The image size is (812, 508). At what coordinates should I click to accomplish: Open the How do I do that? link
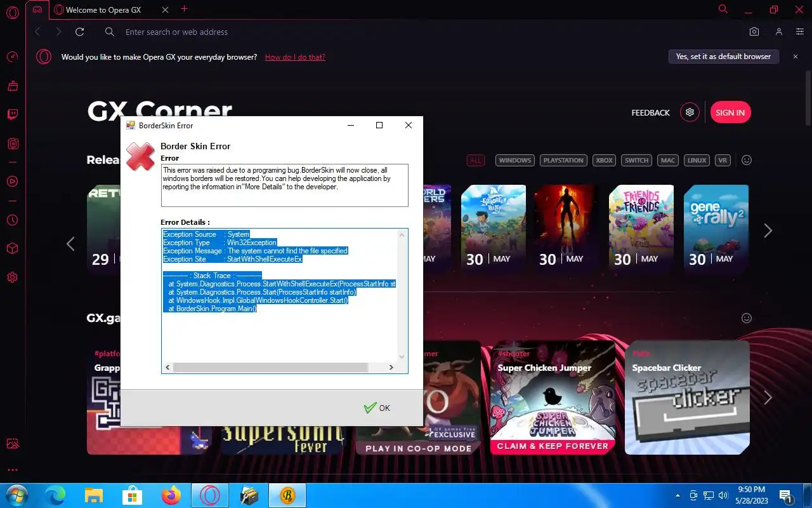295,57
